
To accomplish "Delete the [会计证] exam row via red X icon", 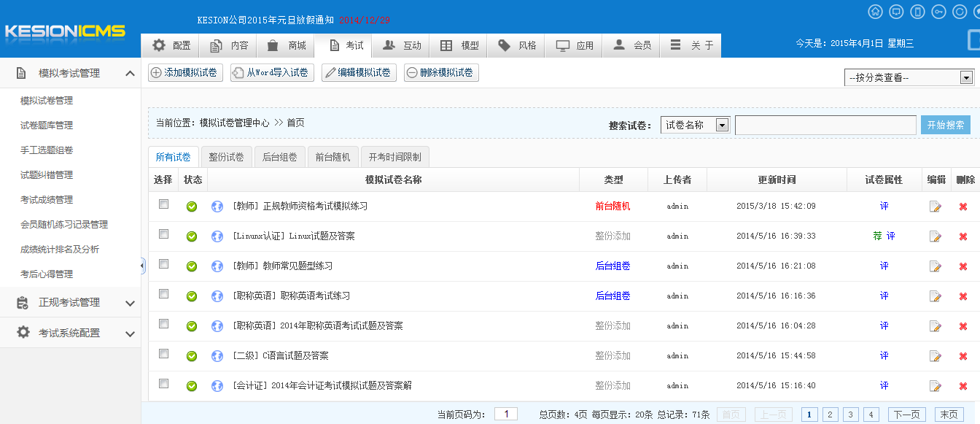I will [962, 385].
